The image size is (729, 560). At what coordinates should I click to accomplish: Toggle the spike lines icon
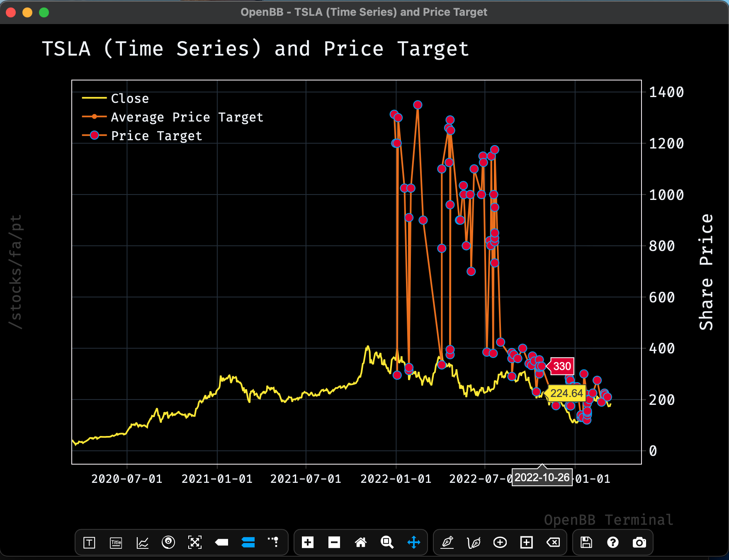coord(274,542)
